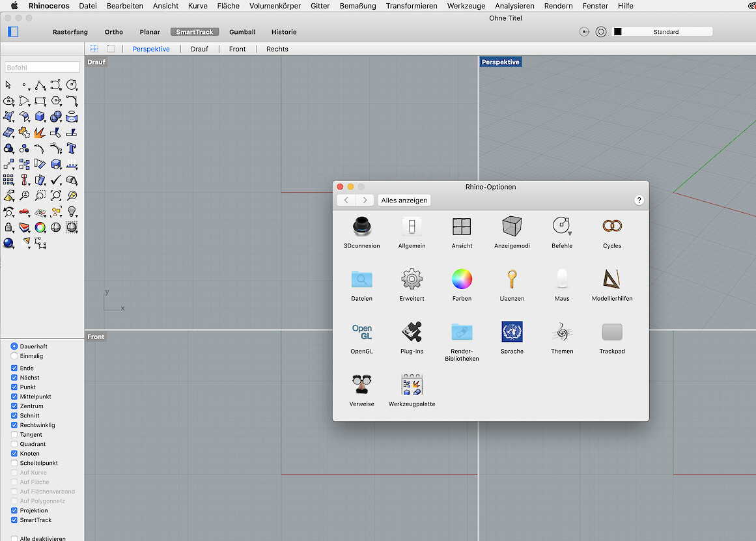Open the Bearbeiten menu
This screenshot has width=756, height=541.
(125, 6)
